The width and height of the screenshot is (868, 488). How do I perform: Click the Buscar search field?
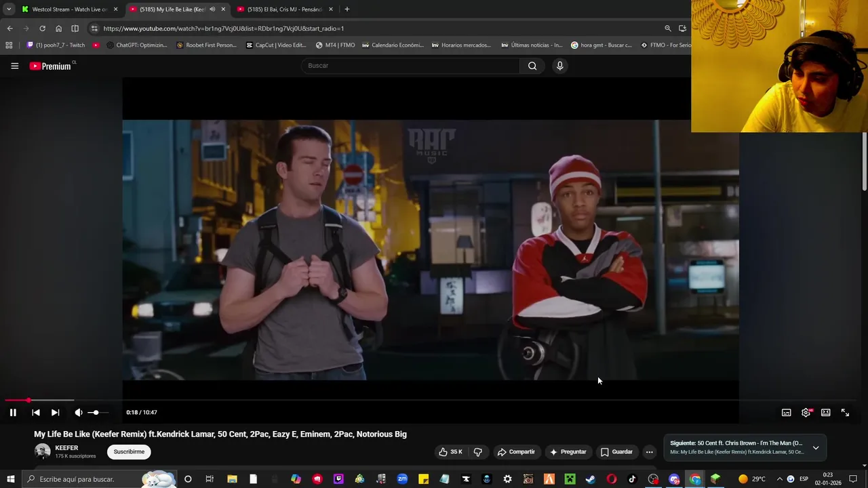(x=410, y=66)
